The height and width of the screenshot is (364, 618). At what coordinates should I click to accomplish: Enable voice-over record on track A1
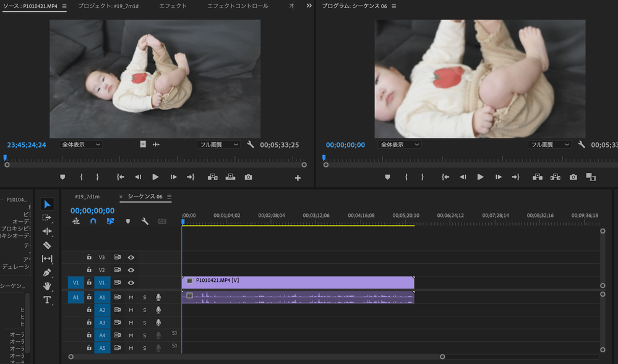pos(158,297)
